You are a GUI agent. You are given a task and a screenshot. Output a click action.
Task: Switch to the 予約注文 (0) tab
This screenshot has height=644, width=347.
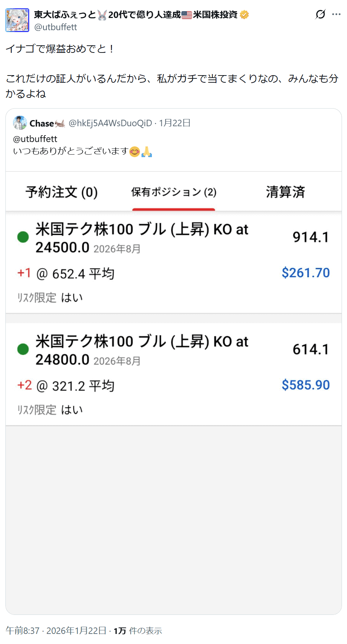pos(62,192)
